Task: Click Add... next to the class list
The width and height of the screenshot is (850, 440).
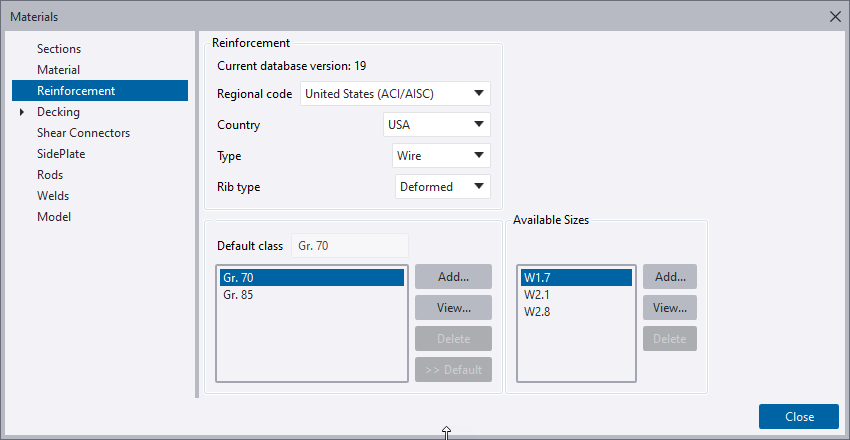Action: 453,277
